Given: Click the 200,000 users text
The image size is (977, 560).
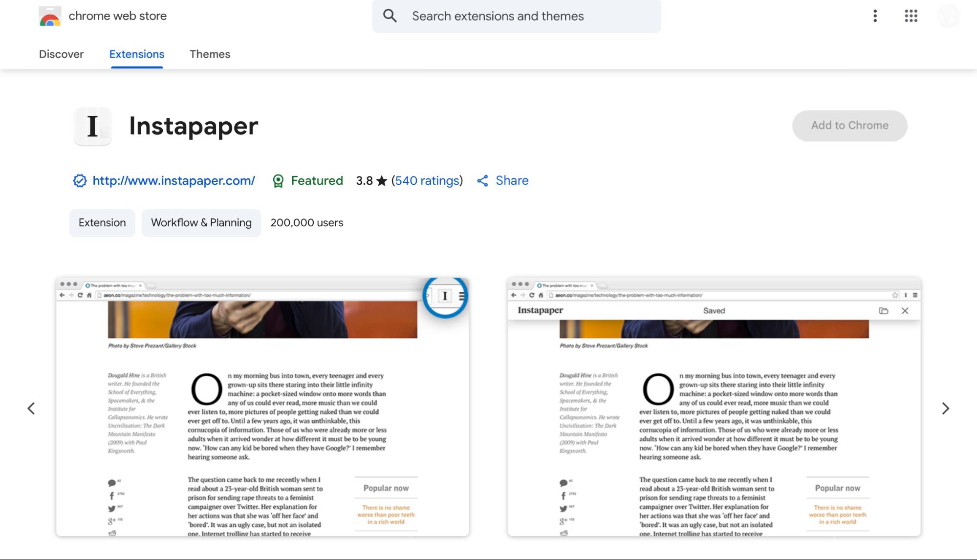Looking at the screenshot, I should (307, 223).
